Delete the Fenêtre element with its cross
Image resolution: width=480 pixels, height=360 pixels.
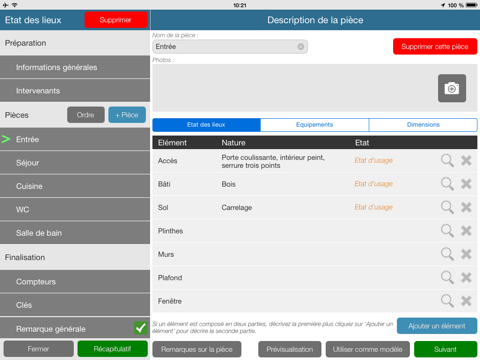tap(466, 301)
